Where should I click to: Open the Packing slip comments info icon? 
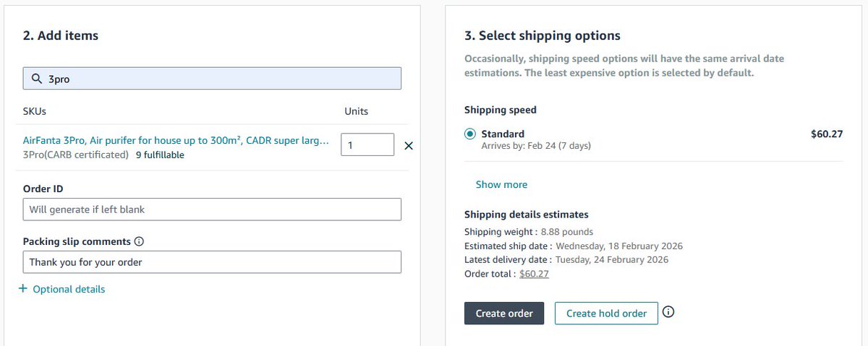point(140,241)
